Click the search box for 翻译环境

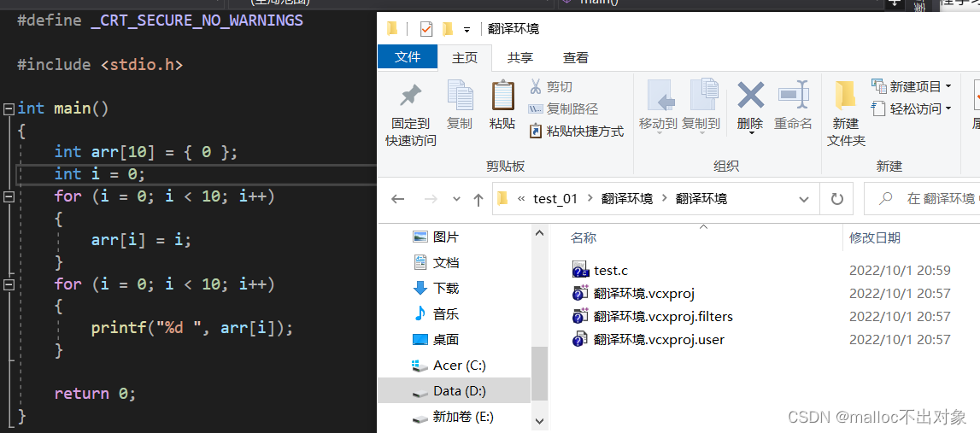point(924,199)
